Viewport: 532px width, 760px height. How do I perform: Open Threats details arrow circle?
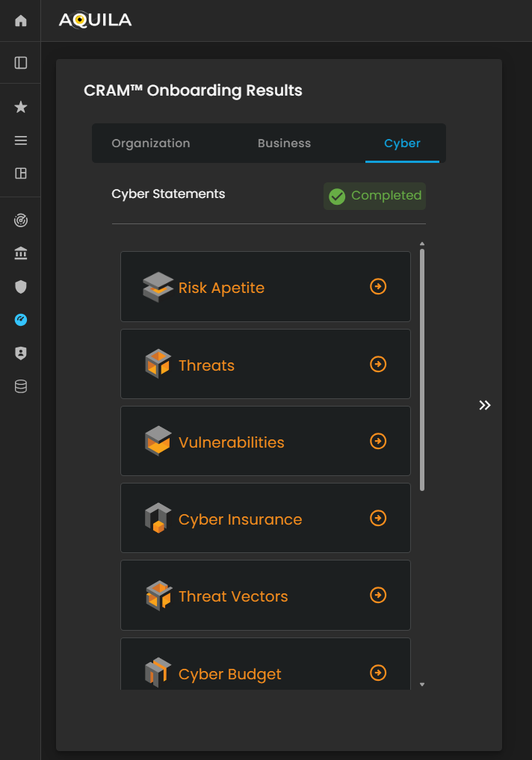[379, 364]
